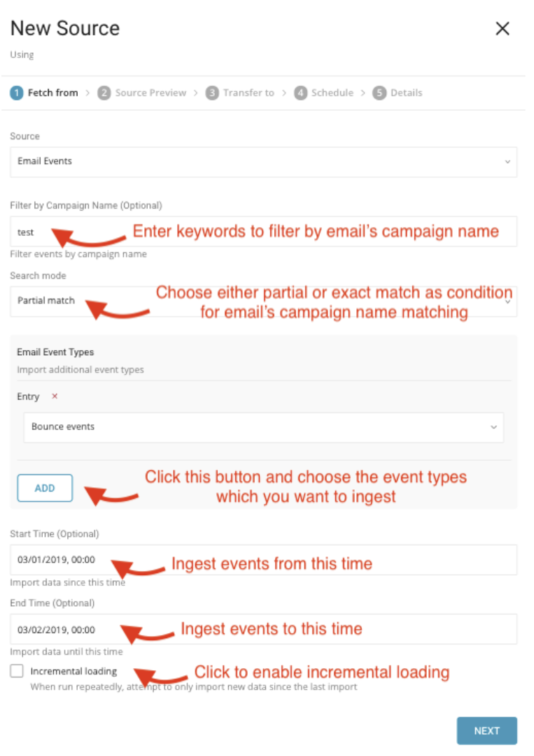This screenshot has width=534, height=756.
Task: Switch to the Transfer to step
Action: pos(248,93)
